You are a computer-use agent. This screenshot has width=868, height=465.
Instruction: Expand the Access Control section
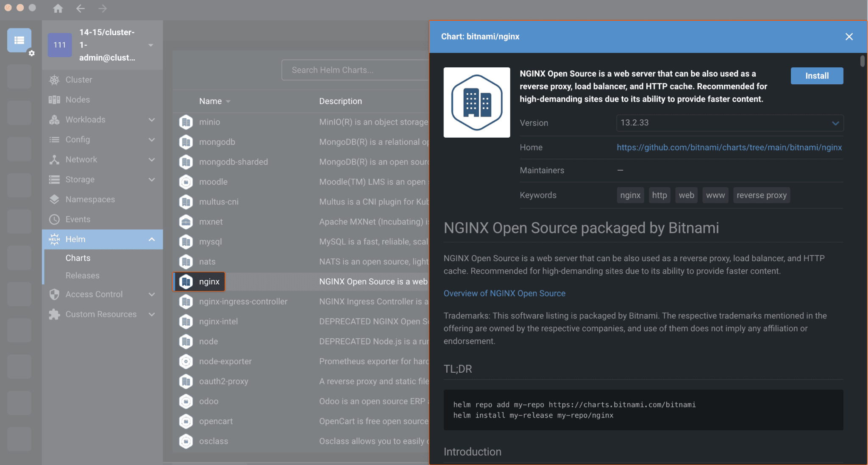[152, 294]
